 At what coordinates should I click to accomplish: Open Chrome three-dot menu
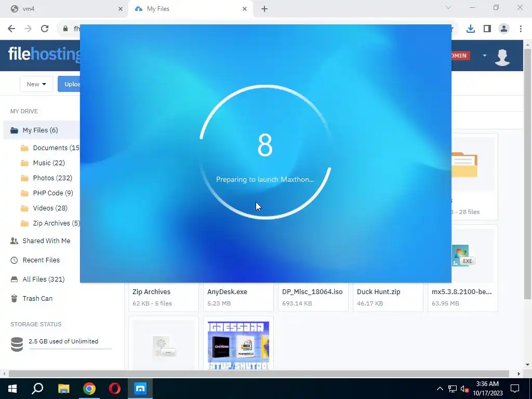(521, 29)
